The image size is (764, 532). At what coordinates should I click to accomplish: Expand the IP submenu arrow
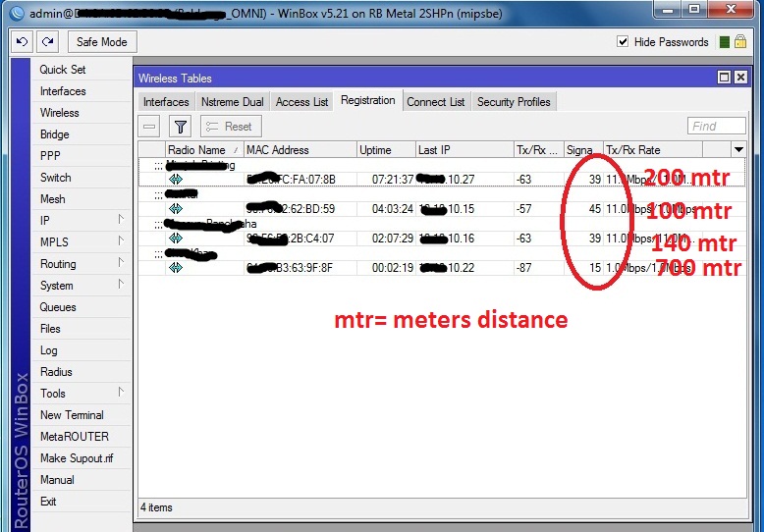tap(122, 220)
